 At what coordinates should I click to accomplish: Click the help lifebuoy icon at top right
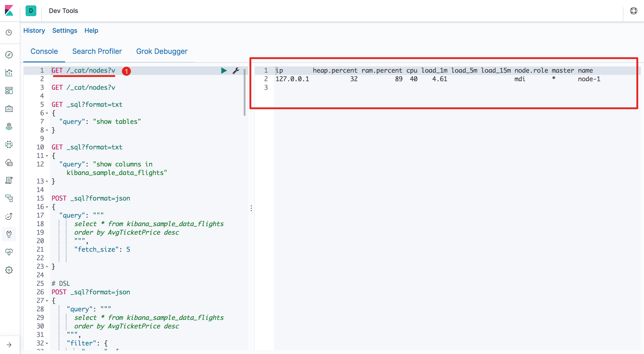coord(633,11)
